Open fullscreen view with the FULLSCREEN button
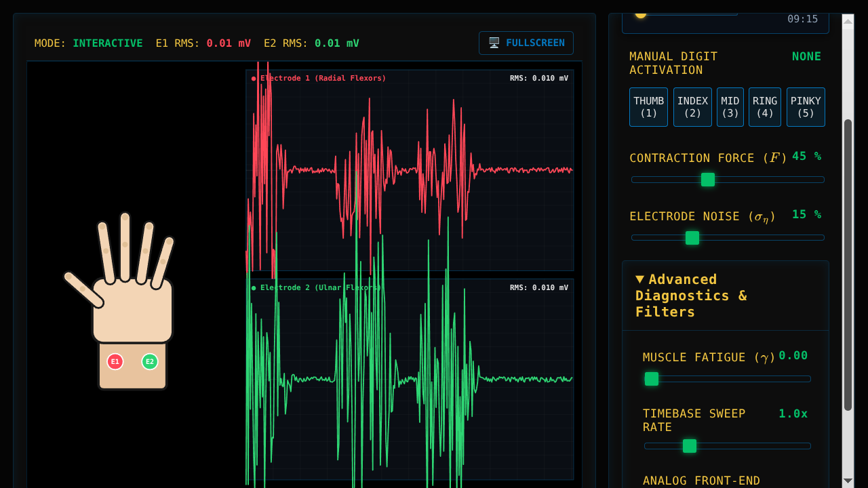Image resolution: width=868 pixels, height=488 pixels. pyautogui.click(x=526, y=43)
